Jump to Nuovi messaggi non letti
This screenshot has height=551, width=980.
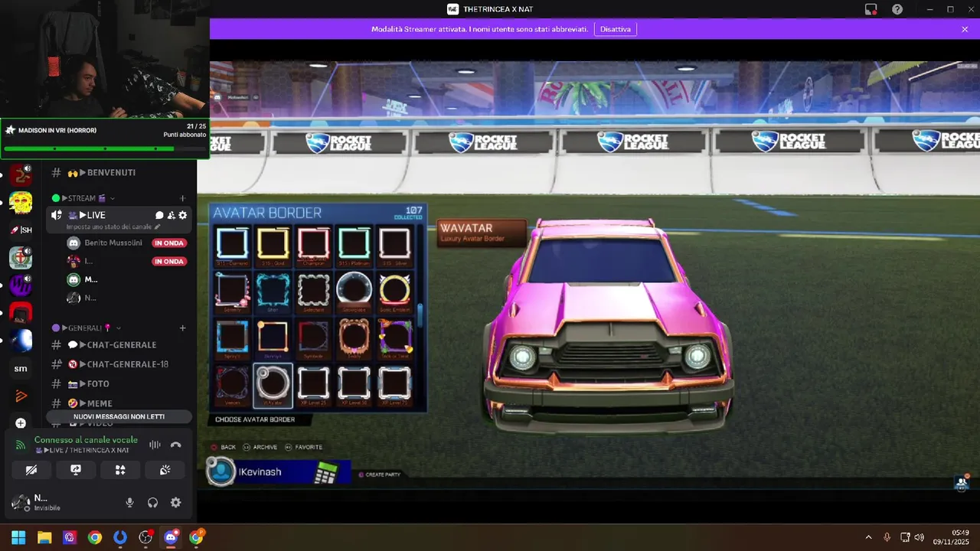(119, 416)
